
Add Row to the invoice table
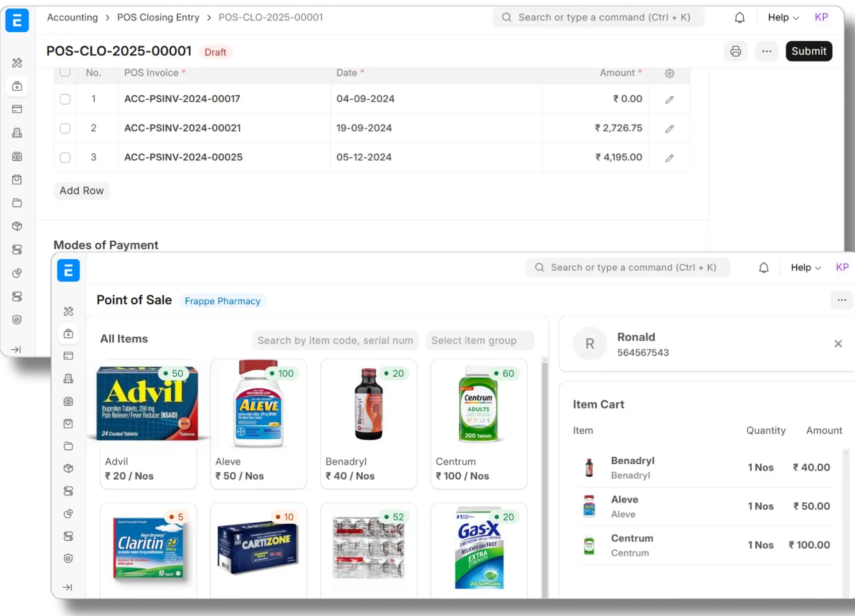82,191
